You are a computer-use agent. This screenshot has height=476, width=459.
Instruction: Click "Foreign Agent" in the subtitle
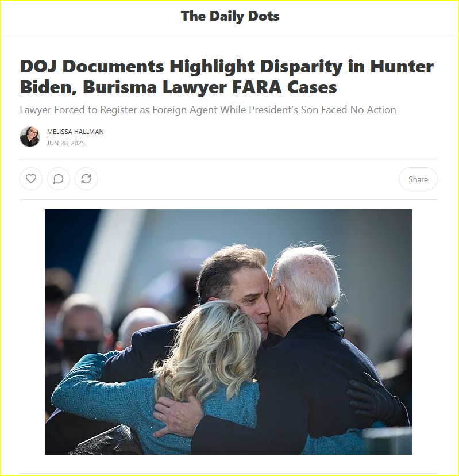click(x=185, y=110)
